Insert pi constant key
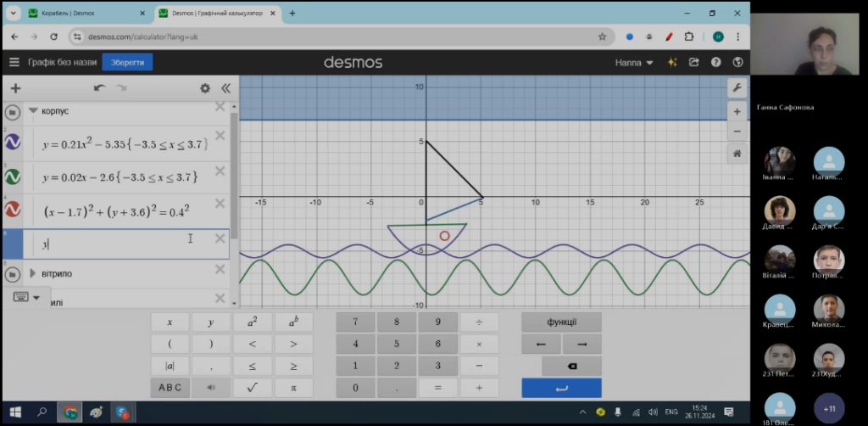The image size is (868, 426). 293,388
